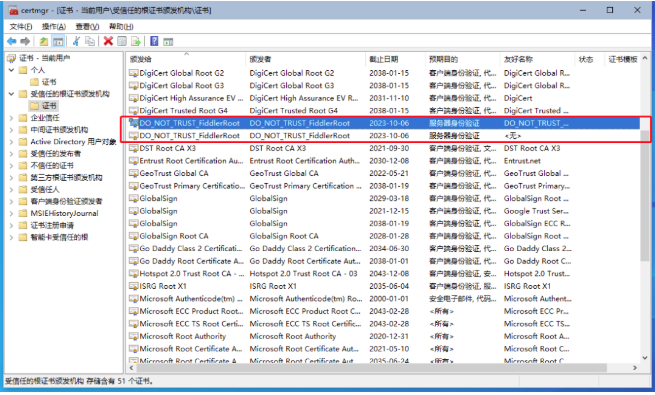Click certificate icon of Microsoft Root Authority
This screenshot has height=395, width=655.
pos(134,336)
